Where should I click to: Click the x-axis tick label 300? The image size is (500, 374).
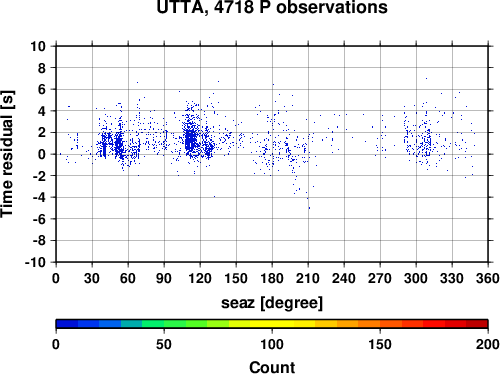click(x=416, y=278)
